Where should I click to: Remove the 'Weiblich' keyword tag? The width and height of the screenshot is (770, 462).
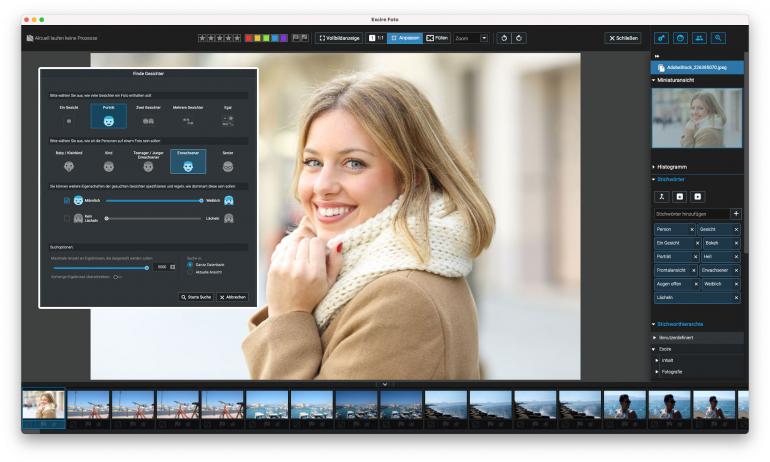coord(736,284)
